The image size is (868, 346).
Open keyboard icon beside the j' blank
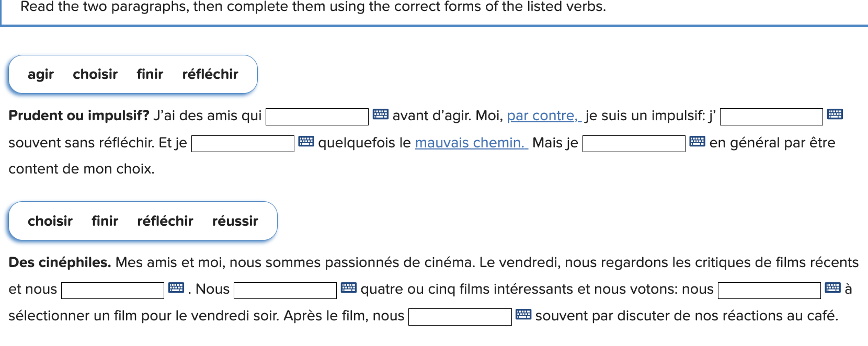point(835,114)
